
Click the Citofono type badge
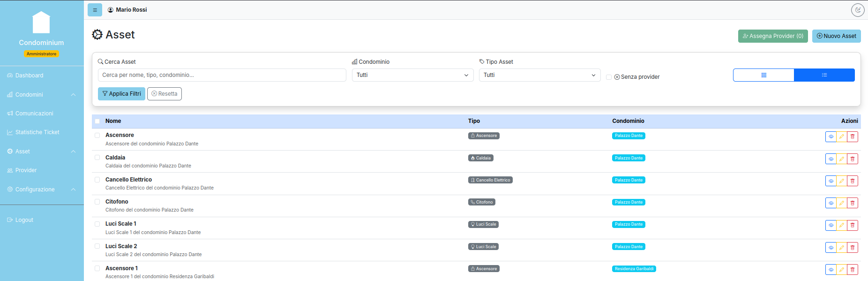coord(482,202)
